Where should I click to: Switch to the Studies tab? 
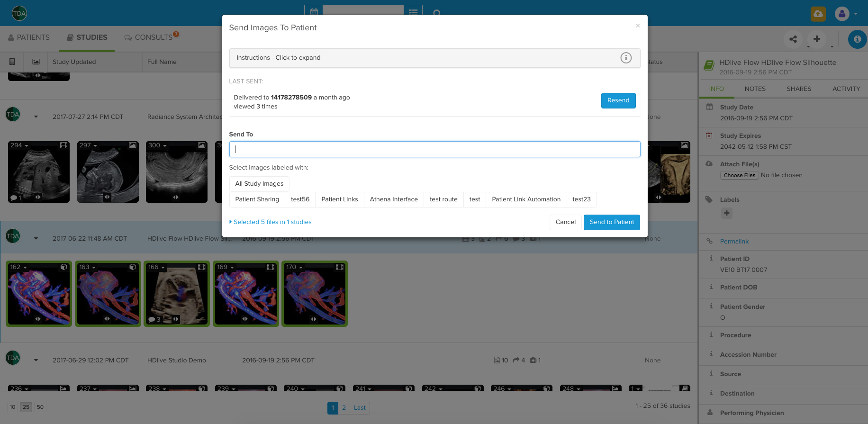click(x=87, y=37)
